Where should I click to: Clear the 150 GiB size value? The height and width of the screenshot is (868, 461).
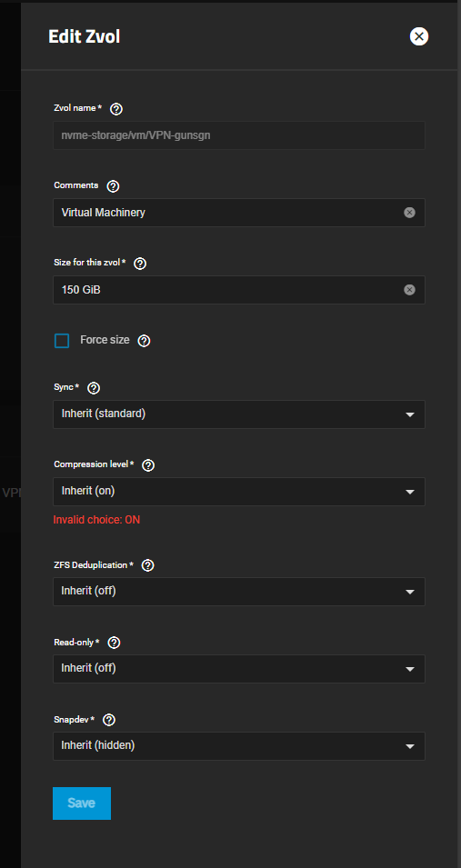pyautogui.click(x=409, y=290)
